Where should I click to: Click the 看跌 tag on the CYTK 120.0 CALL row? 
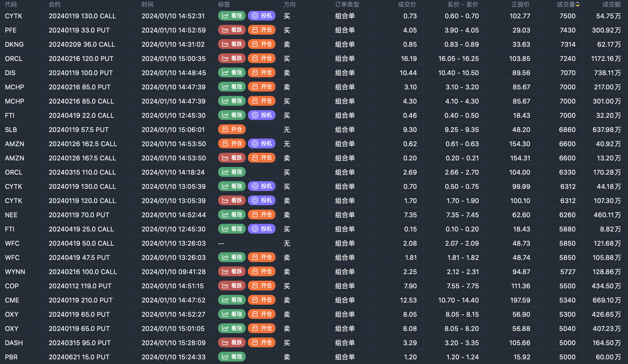click(x=232, y=200)
